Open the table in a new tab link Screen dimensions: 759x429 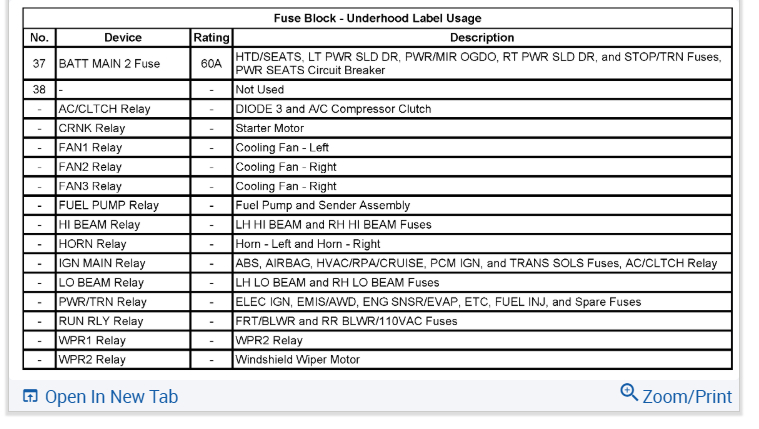pyautogui.click(x=111, y=397)
